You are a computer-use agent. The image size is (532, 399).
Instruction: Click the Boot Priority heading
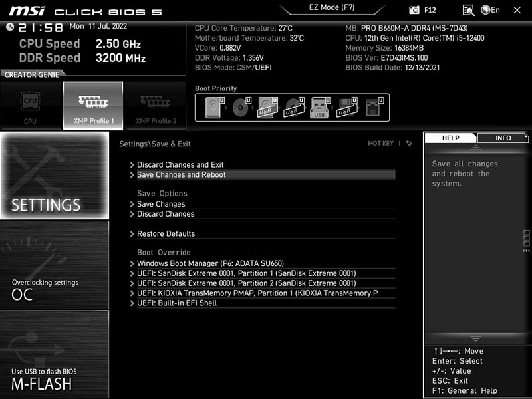[x=215, y=88]
